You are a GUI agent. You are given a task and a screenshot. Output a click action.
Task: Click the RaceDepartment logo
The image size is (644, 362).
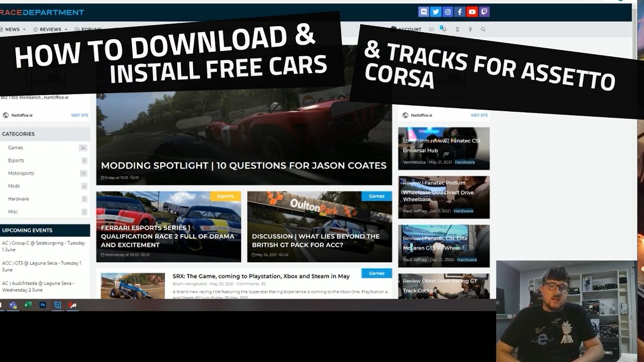[x=42, y=12]
